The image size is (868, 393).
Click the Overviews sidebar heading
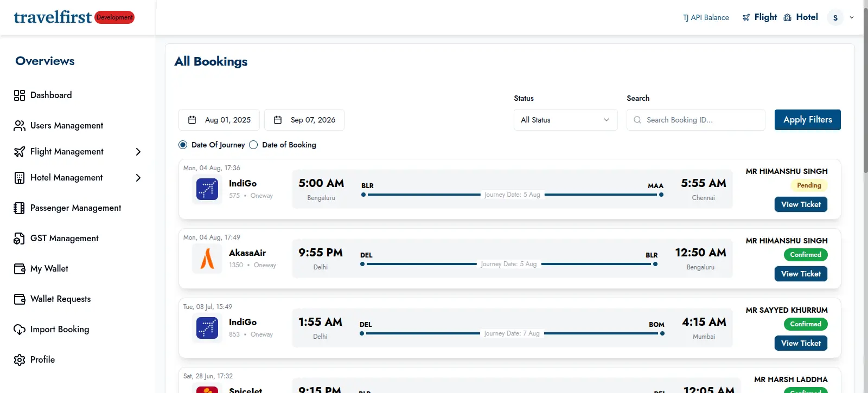pyautogui.click(x=45, y=61)
